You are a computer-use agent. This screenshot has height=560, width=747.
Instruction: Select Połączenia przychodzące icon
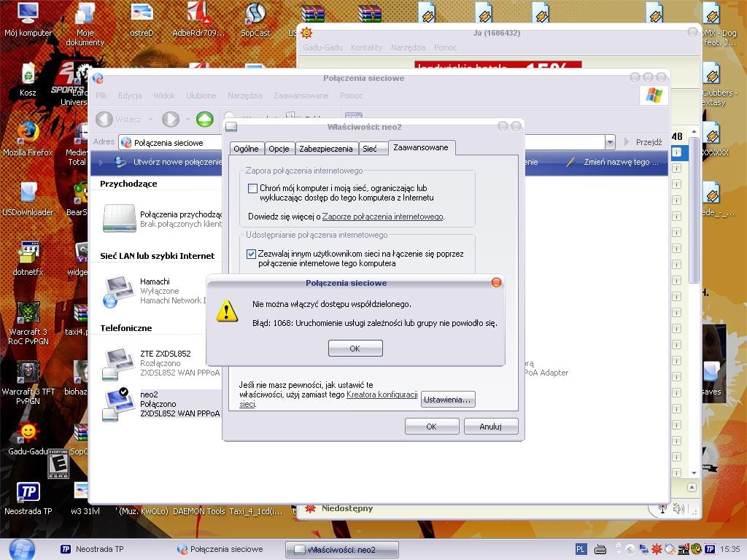point(119,218)
